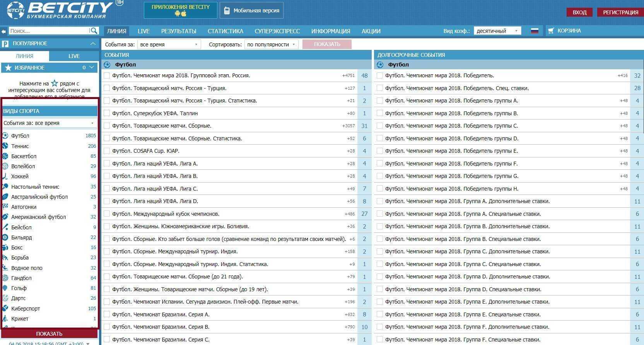Click the Приложения Betcity button
This screenshot has height=345, width=644.
181,10
